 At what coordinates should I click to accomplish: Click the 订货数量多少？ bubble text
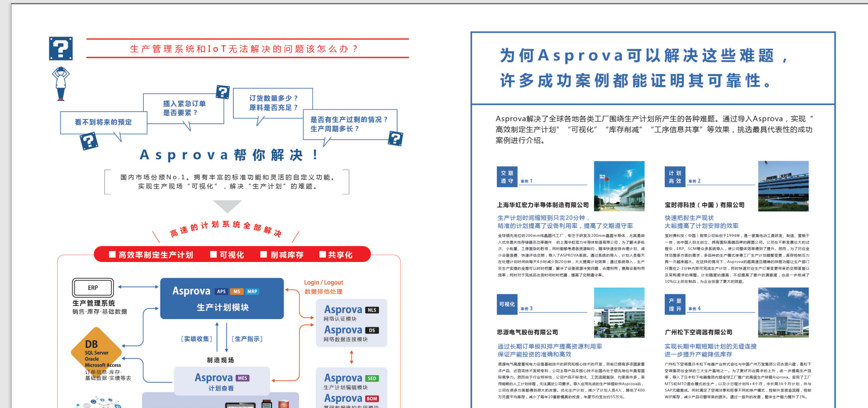(273, 98)
